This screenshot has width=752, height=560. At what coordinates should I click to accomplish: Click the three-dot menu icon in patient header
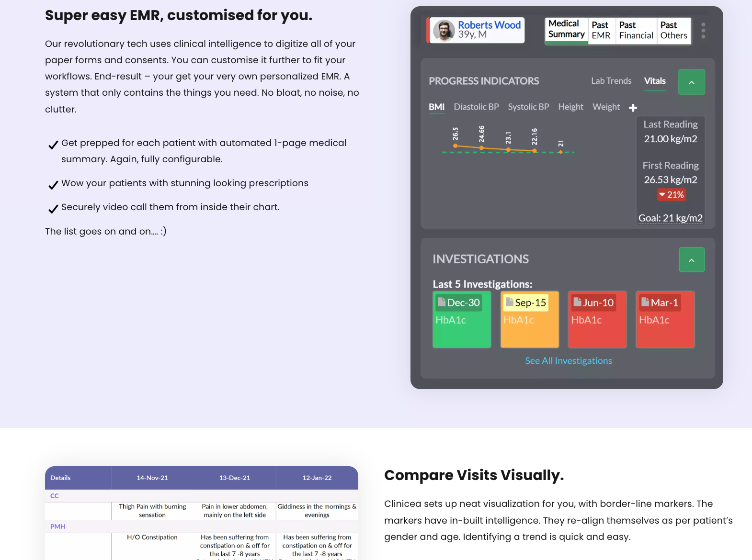click(x=703, y=31)
